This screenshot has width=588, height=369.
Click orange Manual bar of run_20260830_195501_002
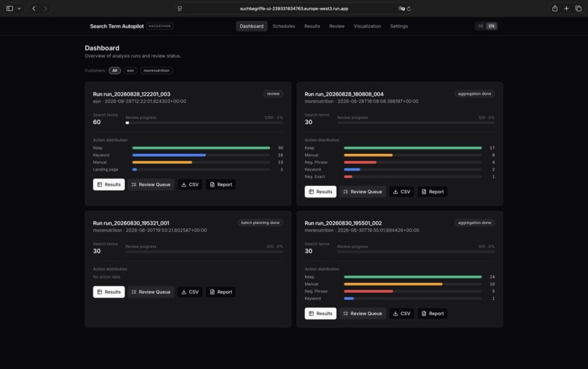tap(393, 284)
